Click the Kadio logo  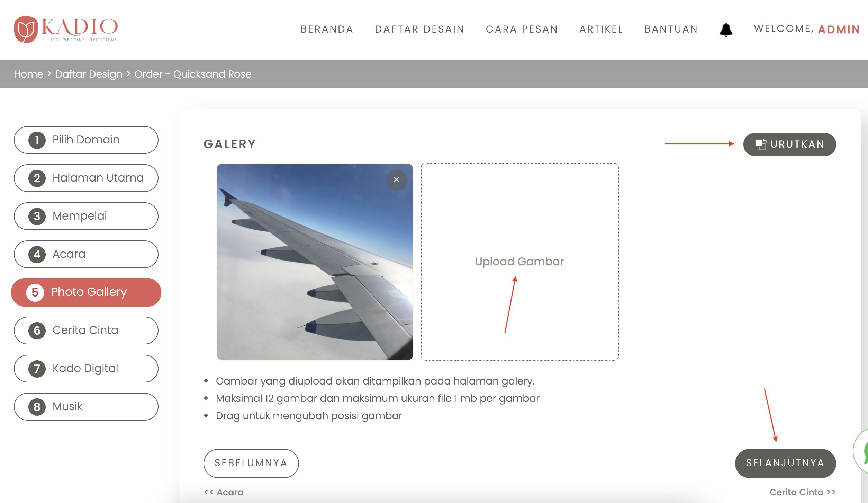(66, 29)
